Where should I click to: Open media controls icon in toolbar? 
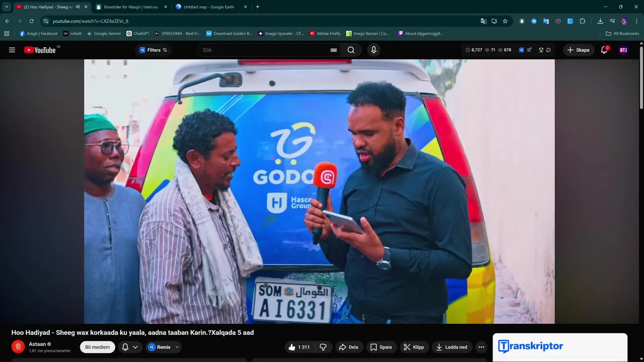(x=612, y=21)
